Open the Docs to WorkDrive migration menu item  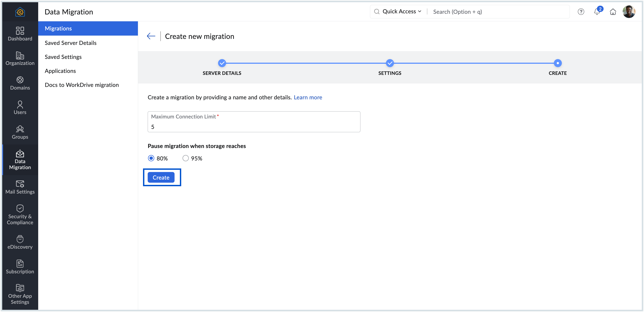pyautogui.click(x=81, y=85)
